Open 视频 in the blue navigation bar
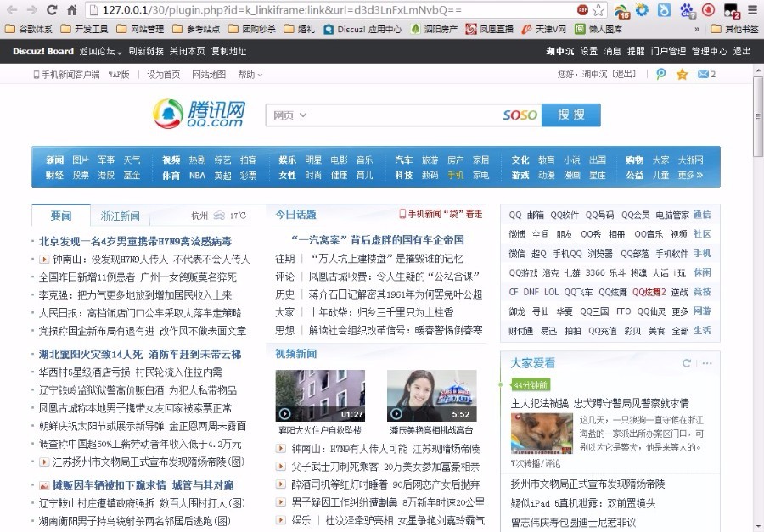The image size is (764, 532). coord(171,160)
